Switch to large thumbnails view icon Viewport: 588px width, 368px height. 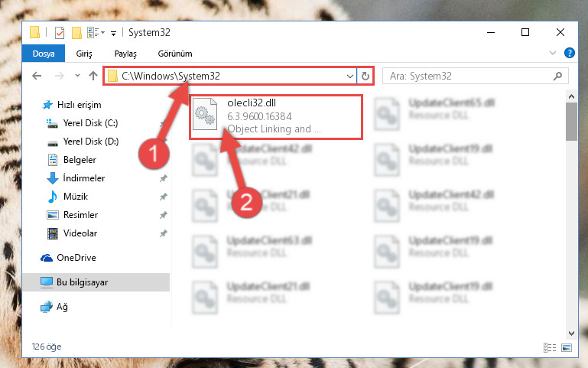[x=567, y=348]
